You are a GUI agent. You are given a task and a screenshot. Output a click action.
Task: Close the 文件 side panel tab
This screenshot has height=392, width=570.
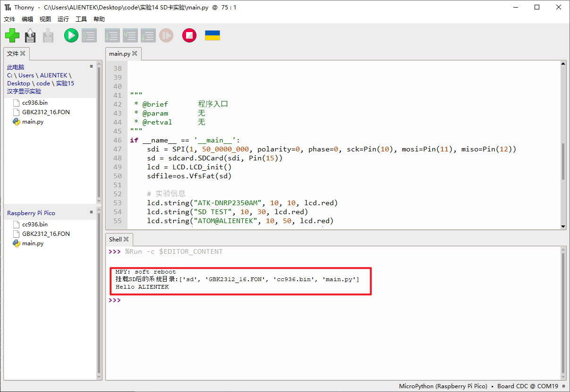click(x=23, y=54)
